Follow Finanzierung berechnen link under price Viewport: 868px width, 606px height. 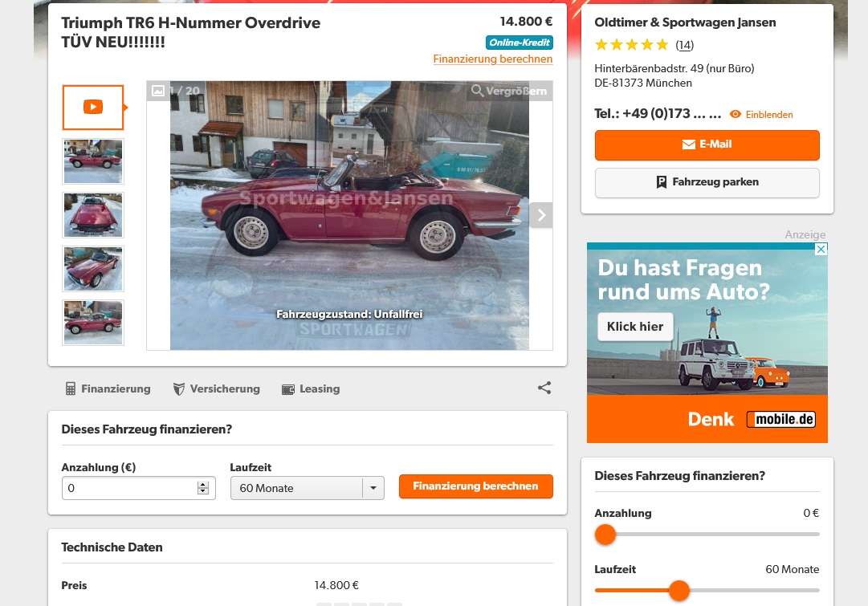tap(493, 59)
